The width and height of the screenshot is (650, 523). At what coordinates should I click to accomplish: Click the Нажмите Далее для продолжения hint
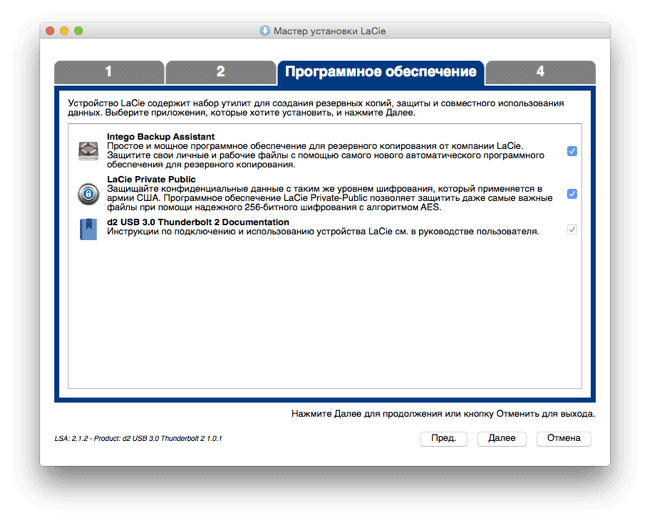click(x=443, y=414)
